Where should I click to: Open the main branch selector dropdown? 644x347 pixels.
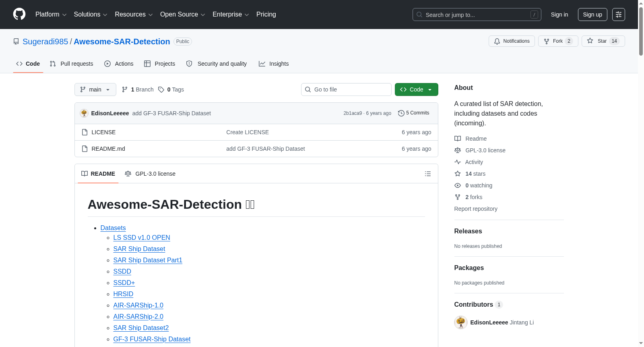(95, 89)
